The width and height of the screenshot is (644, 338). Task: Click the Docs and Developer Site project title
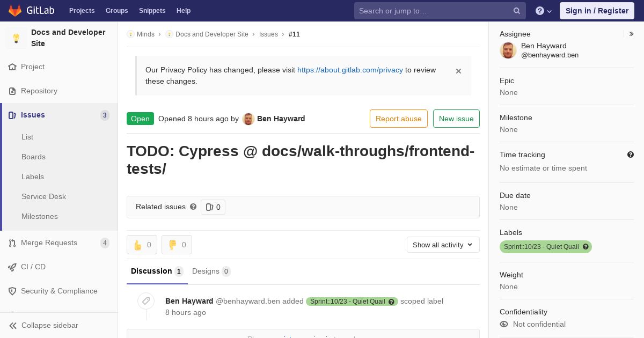68,38
